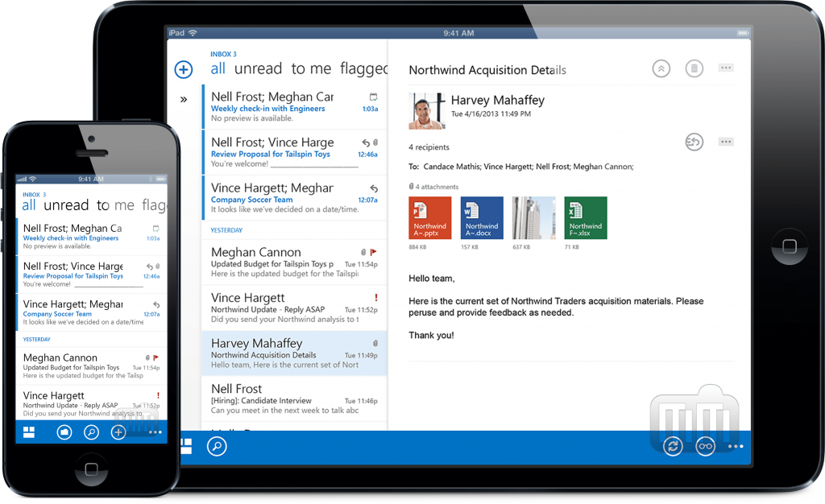The height and width of the screenshot is (504, 825).
Task: Click the battery icon in iPad status bar
Action: [742, 33]
